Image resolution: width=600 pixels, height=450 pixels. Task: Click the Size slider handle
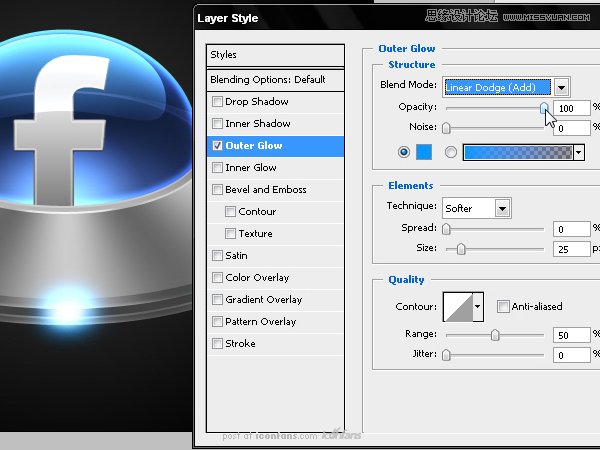pyautogui.click(x=461, y=248)
